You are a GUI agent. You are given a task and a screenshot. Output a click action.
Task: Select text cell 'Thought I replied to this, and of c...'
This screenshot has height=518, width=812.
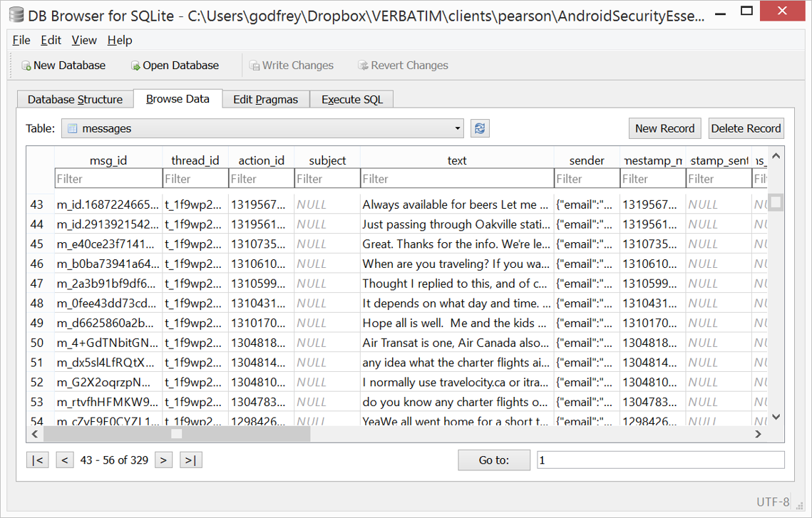click(457, 284)
